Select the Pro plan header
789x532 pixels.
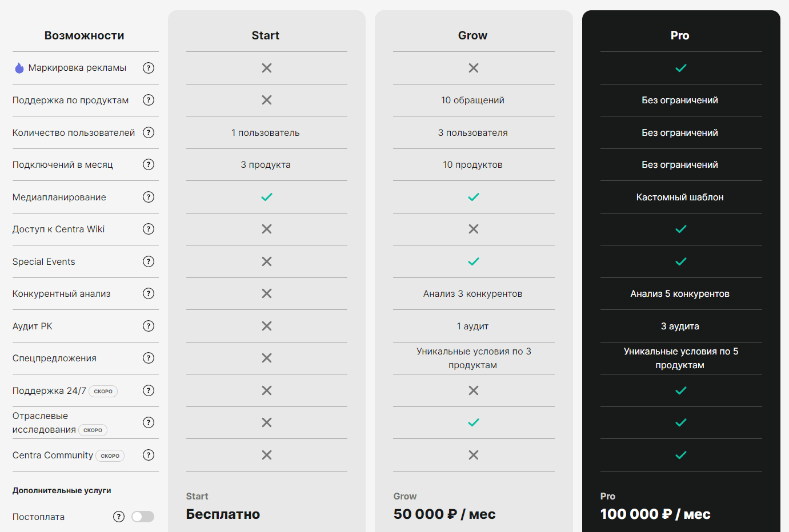point(680,35)
